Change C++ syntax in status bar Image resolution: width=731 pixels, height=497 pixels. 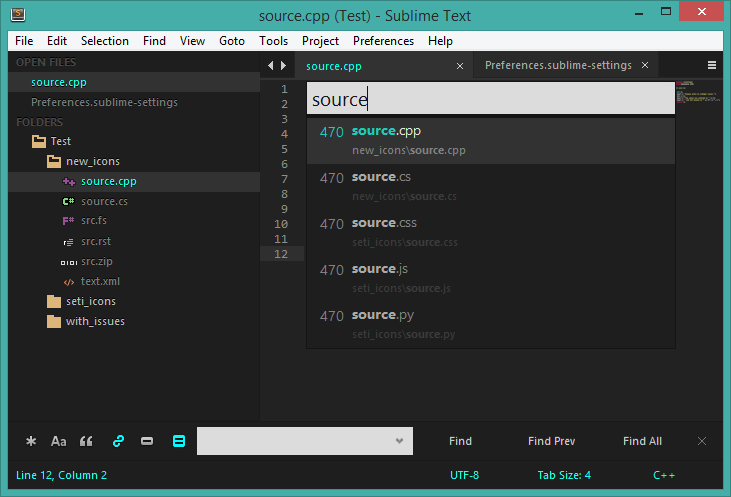pos(664,475)
